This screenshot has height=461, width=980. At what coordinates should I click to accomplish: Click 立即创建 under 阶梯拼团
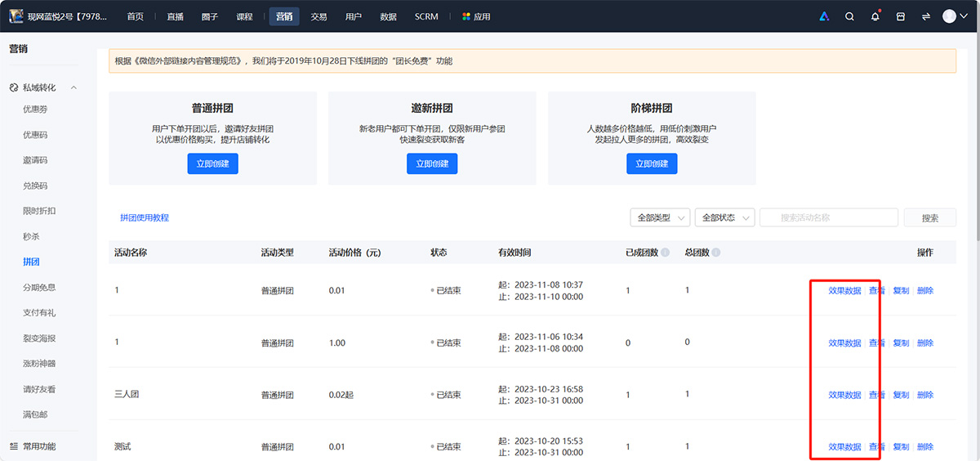(652, 163)
